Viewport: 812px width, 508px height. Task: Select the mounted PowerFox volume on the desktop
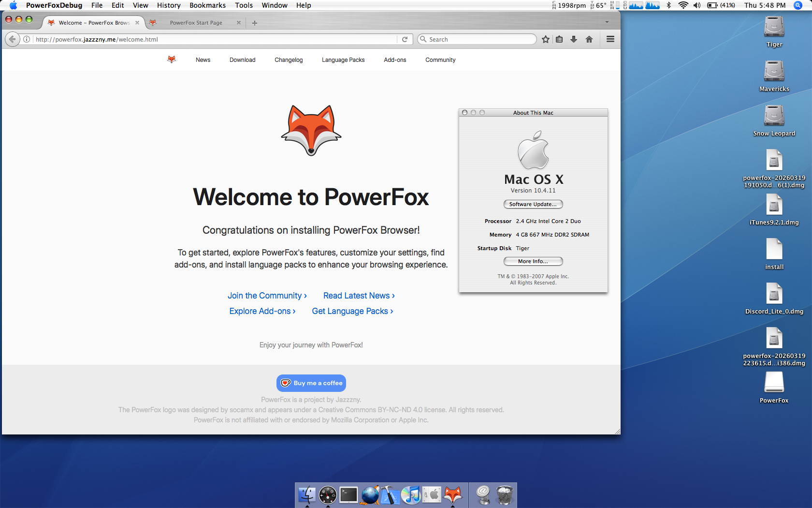774,388
